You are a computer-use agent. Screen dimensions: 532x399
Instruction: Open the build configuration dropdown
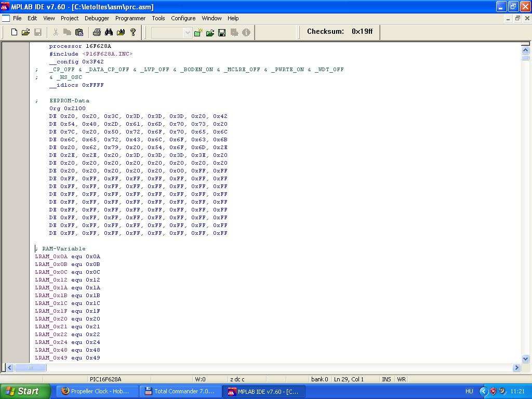click(x=187, y=33)
